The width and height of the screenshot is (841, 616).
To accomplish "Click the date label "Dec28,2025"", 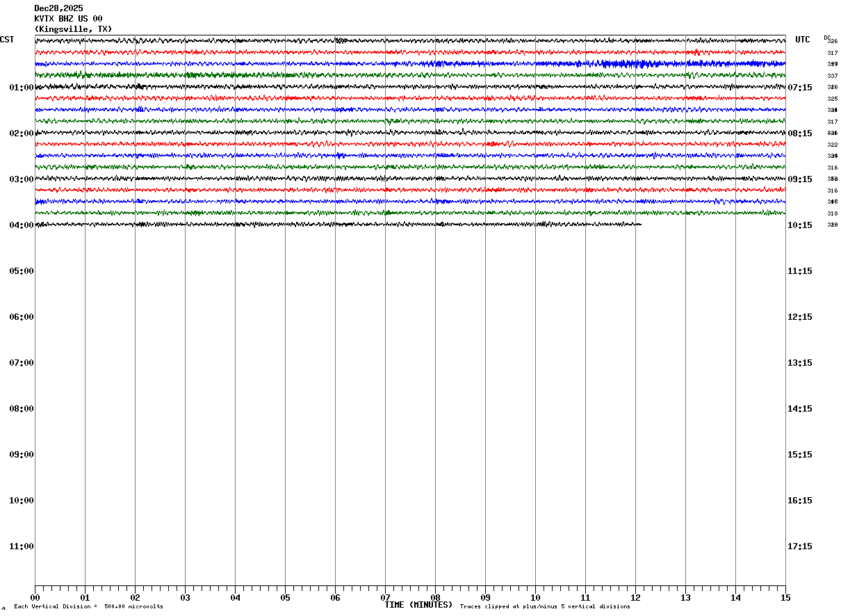I will (58, 8).
